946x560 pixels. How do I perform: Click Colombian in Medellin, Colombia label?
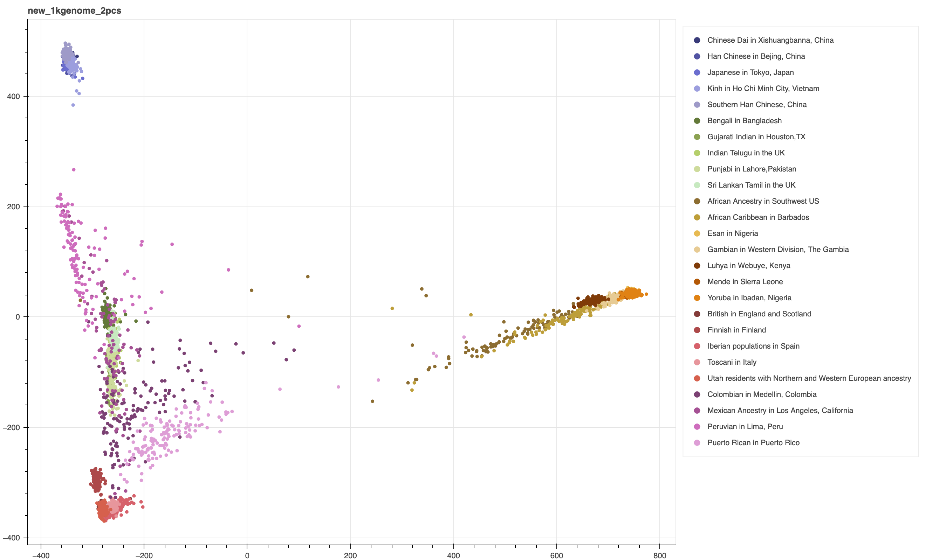762,394
